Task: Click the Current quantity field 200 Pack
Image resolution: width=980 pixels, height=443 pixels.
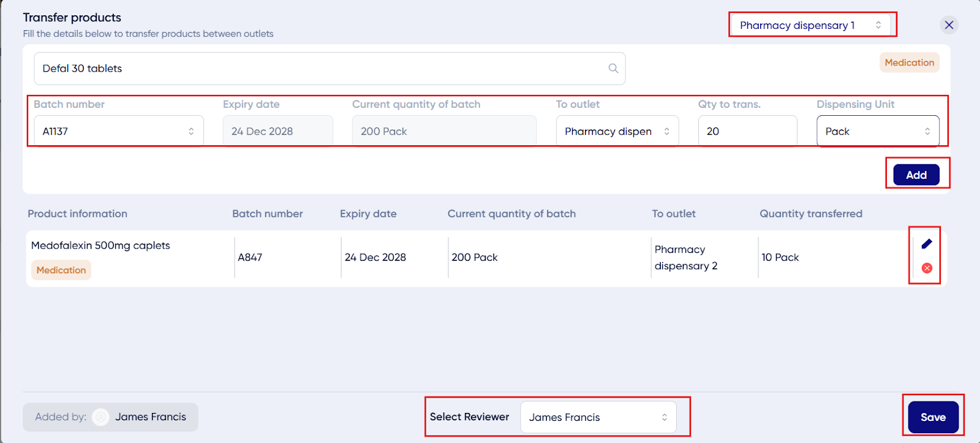Action: pos(444,131)
